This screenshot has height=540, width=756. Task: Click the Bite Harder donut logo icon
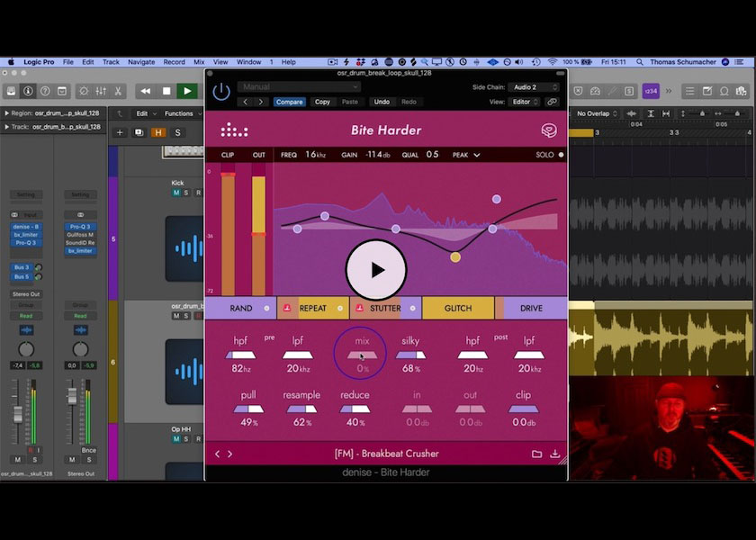tap(549, 130)
